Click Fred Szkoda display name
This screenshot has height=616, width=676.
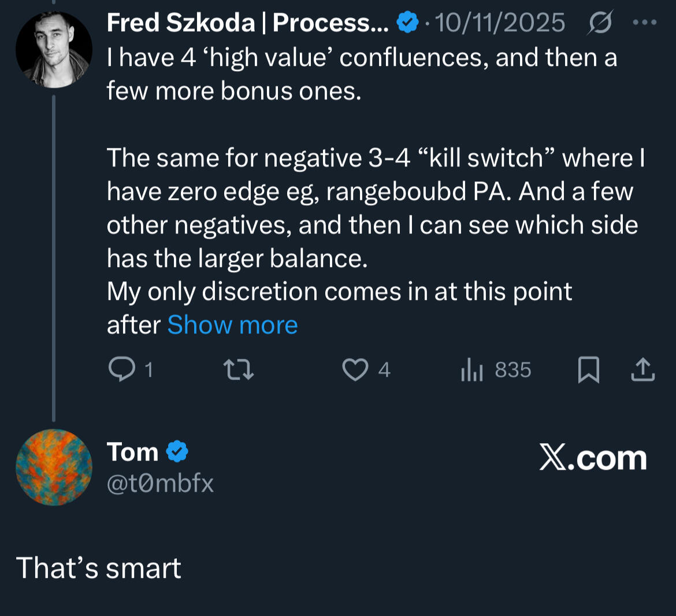pyautogui.click(x=247, y=23)
